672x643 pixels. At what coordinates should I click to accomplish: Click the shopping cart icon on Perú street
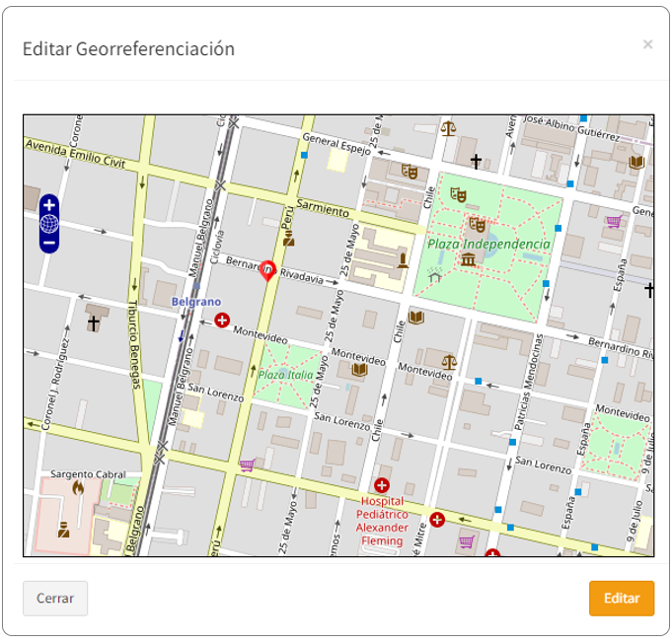tap(247, 464)
